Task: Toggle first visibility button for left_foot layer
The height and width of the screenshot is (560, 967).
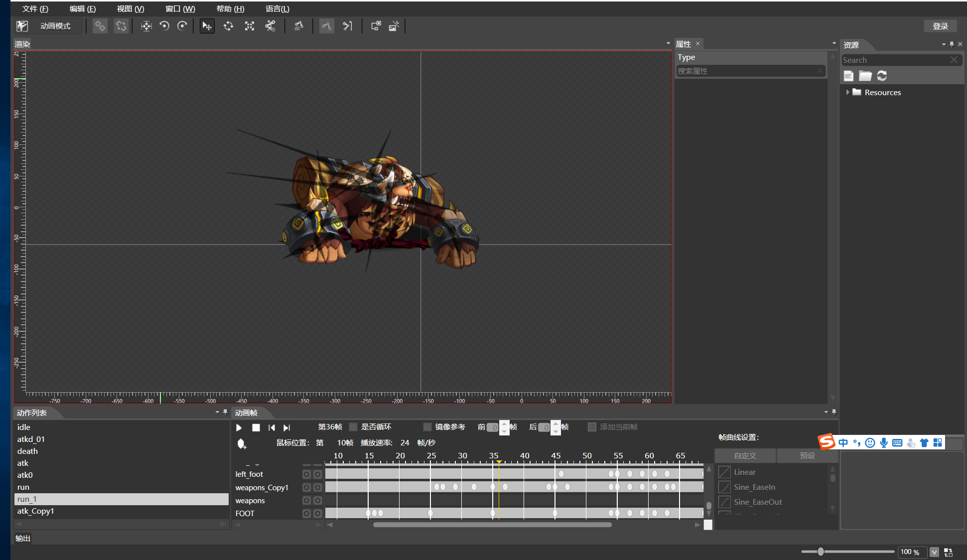Action: coord(306,474)
